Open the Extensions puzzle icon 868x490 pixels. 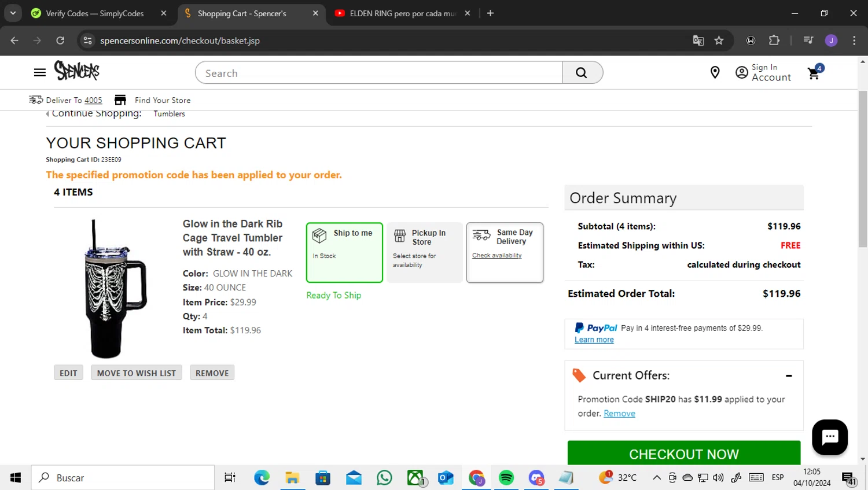[x=774, y=40]
